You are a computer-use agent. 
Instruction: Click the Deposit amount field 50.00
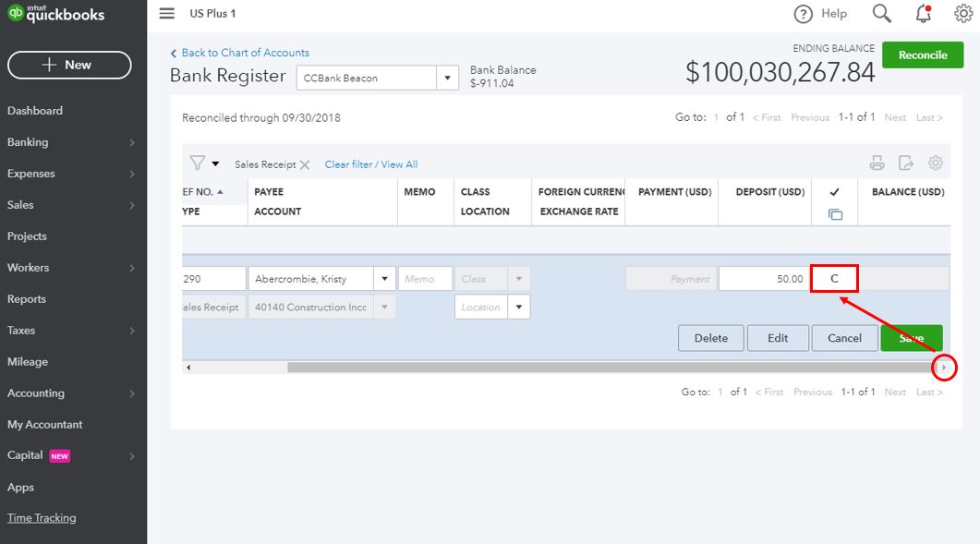(x=765, y=279)
